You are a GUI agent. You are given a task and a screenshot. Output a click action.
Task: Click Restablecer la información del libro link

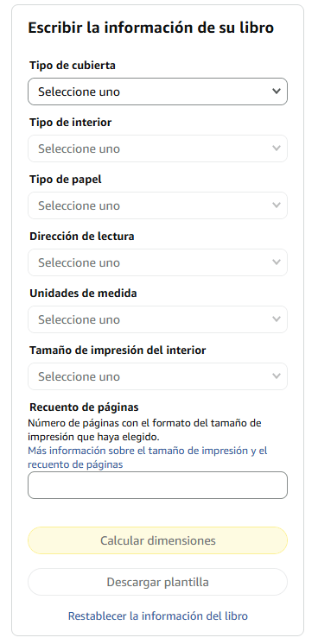158,616
